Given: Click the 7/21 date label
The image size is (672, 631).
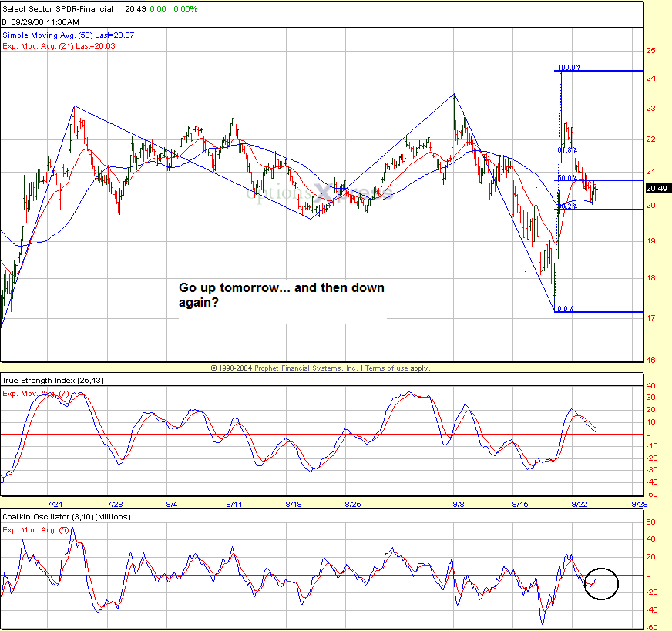Looking at the screenshot, I should click(55, 504).
